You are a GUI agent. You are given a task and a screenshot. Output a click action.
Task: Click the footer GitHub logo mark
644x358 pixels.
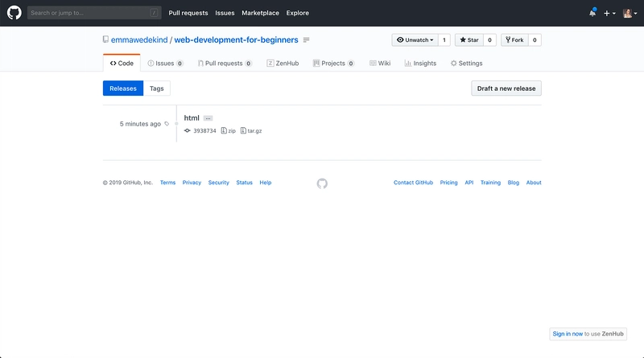pos(322,183)
